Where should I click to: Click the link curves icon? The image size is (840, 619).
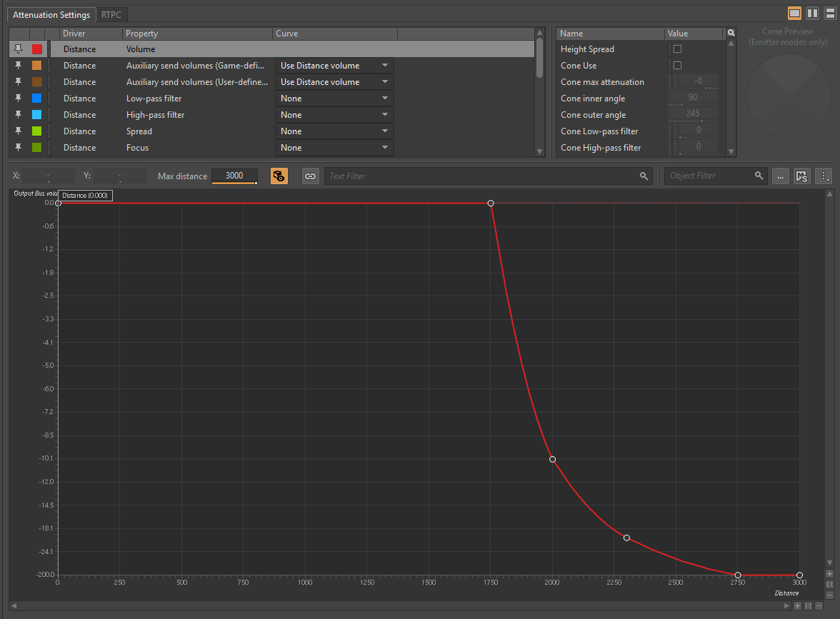tap(310, 176)
